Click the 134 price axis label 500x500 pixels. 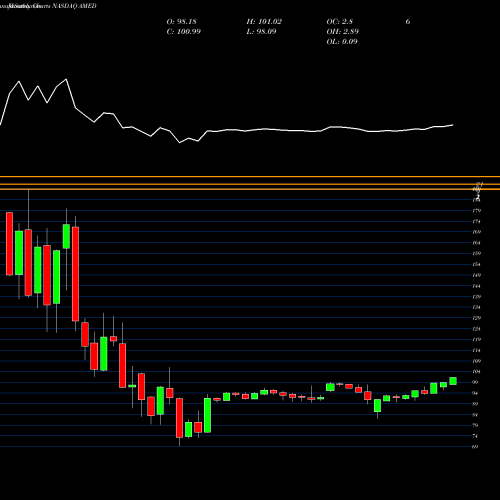[477, 307]
